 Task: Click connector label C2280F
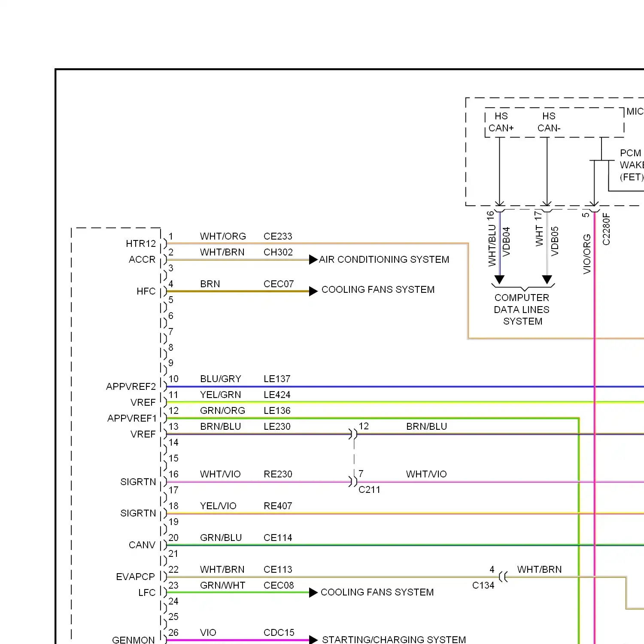pyautogui.click(x=606, y=229)
